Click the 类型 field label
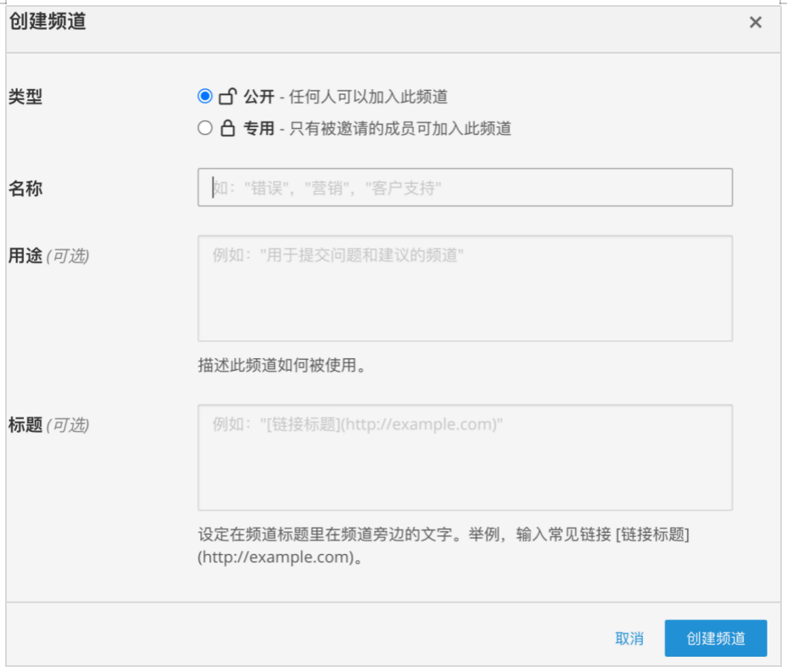This screenshot has height=672, width=787. tap(25, 97)
